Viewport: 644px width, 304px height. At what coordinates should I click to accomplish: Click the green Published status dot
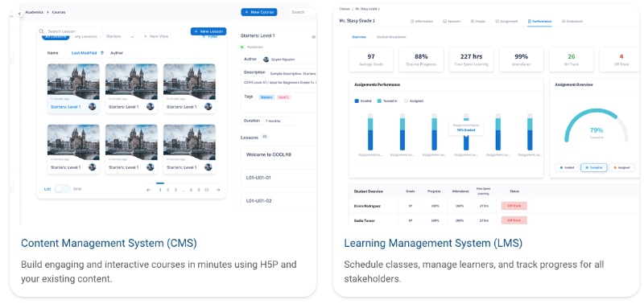(x=242, y=47)
